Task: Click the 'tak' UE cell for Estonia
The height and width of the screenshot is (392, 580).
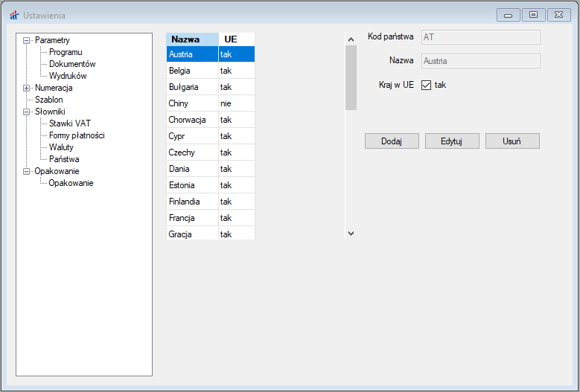Action: point(237,184)
